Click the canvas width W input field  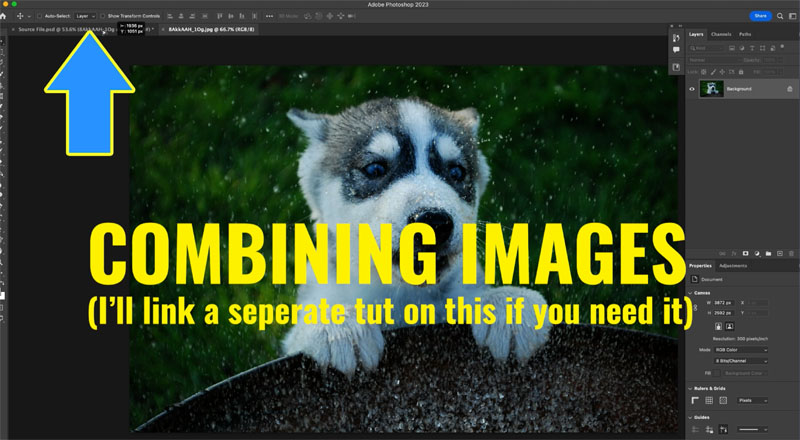(723, 301)
